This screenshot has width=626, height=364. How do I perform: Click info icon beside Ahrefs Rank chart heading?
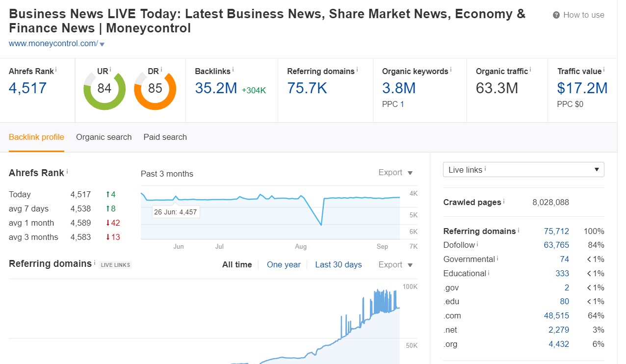tap(67, 172)
